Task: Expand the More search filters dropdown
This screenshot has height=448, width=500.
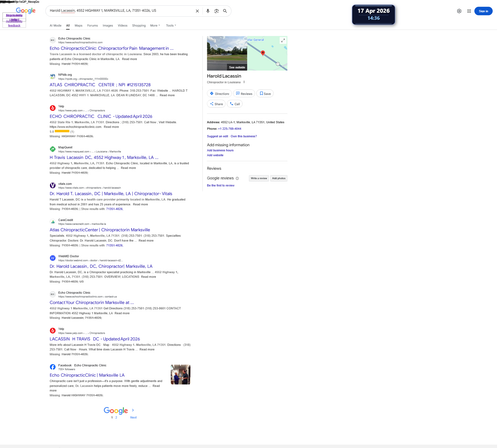Action: [155, 25]
